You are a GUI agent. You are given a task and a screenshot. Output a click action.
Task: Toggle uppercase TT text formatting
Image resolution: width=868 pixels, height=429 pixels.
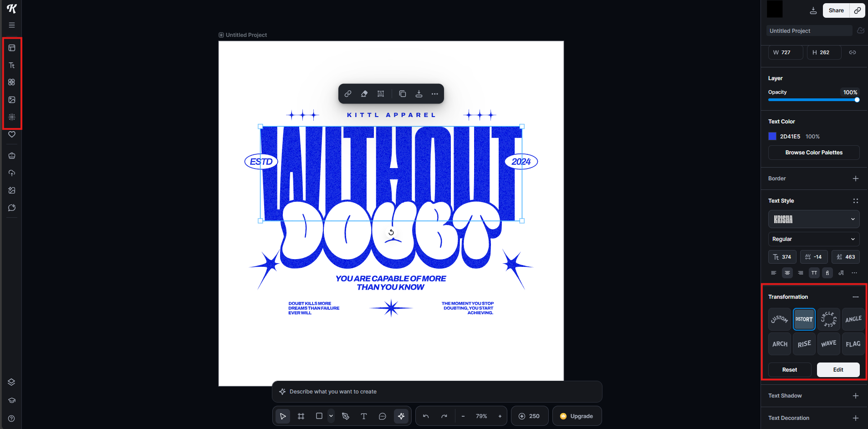point(814,273)
